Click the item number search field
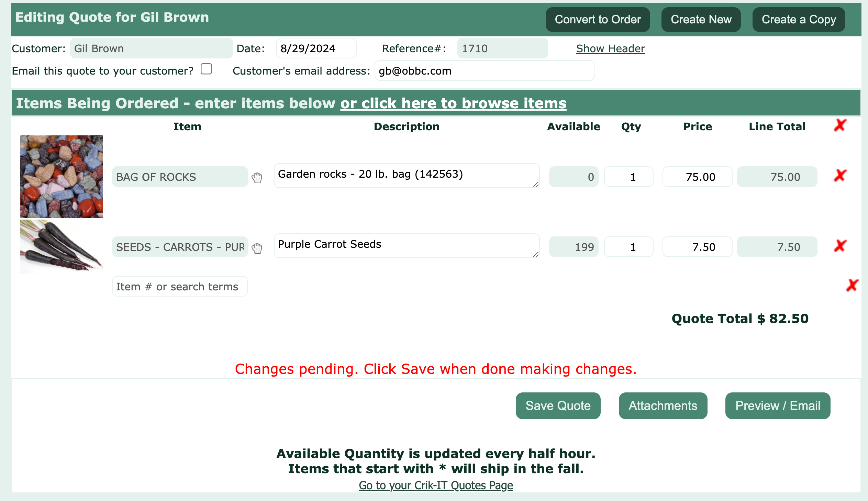 click(x=180, y=286)
